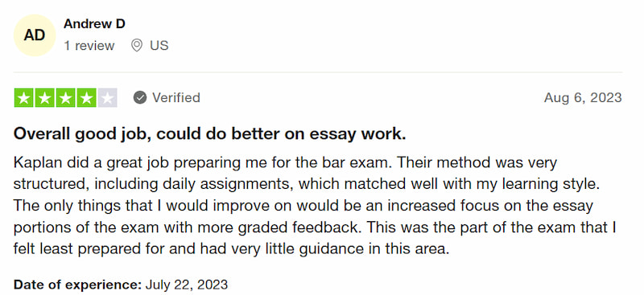The height and width of the screenshot is (295, 644).
Task: Click the July 22, 2023 experience date
Action: (187, 285)
